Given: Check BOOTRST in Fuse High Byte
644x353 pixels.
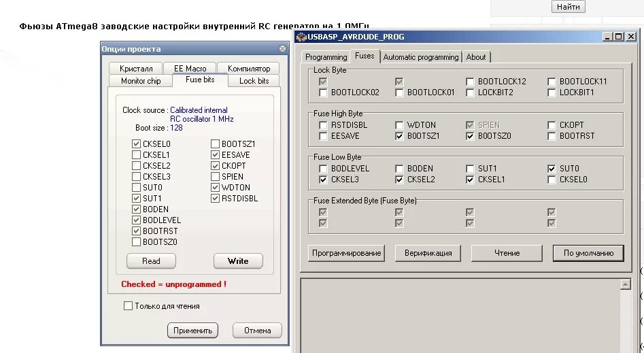Looking at the screenshot, I should coord(552,136).
